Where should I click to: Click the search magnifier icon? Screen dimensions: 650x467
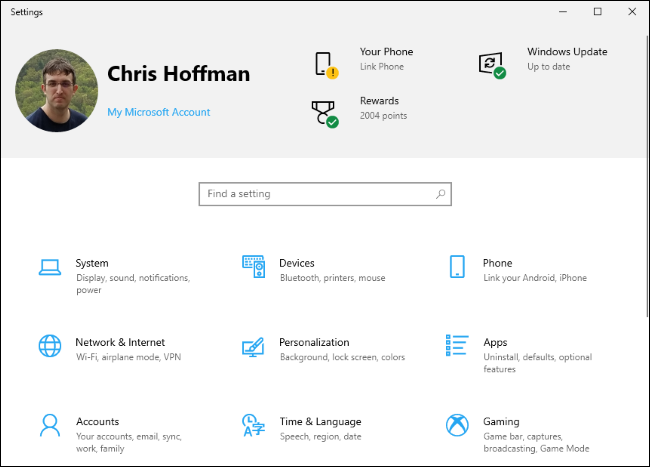tap(440, 194)
